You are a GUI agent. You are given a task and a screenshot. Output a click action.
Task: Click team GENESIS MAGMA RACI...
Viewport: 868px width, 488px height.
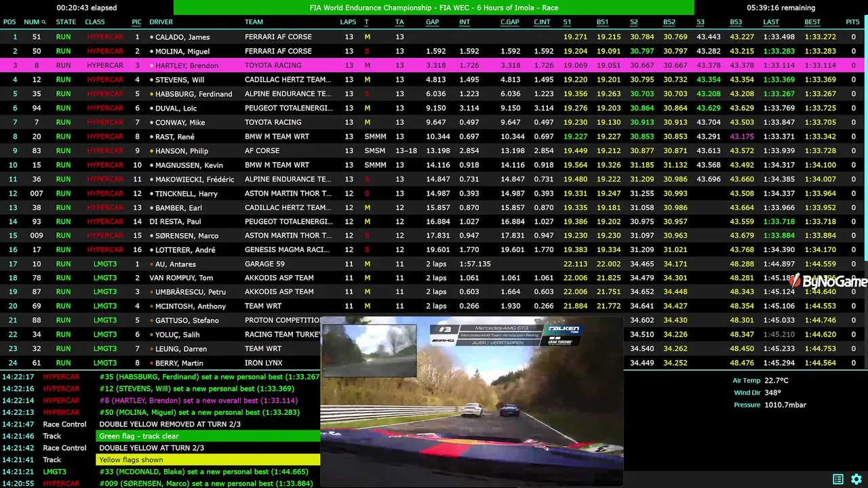tap(288, 250)
